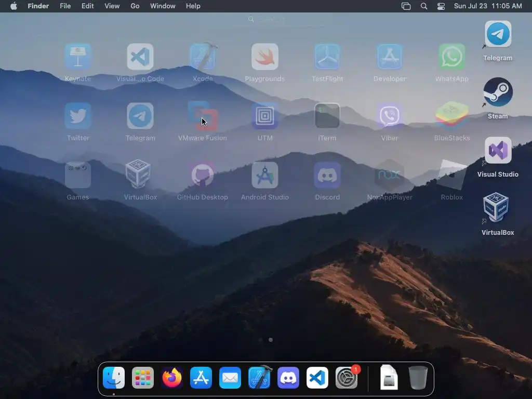This screenshot has width=532, height=399.
Task: Open Discord from the Dock
Action: pos(288,378)
